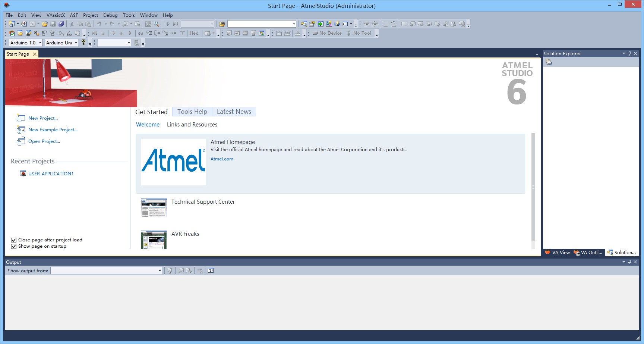Viewport: 644px width, 344px height.
Task: Click the New Project... link
Action: pyautogui.click(x=43, y=118)
